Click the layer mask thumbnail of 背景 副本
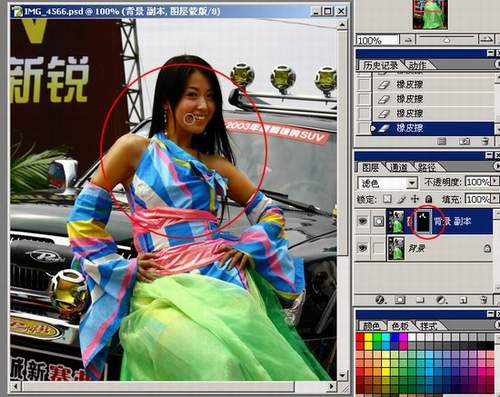This screenshot has width=500, height=397. (423, 221)
